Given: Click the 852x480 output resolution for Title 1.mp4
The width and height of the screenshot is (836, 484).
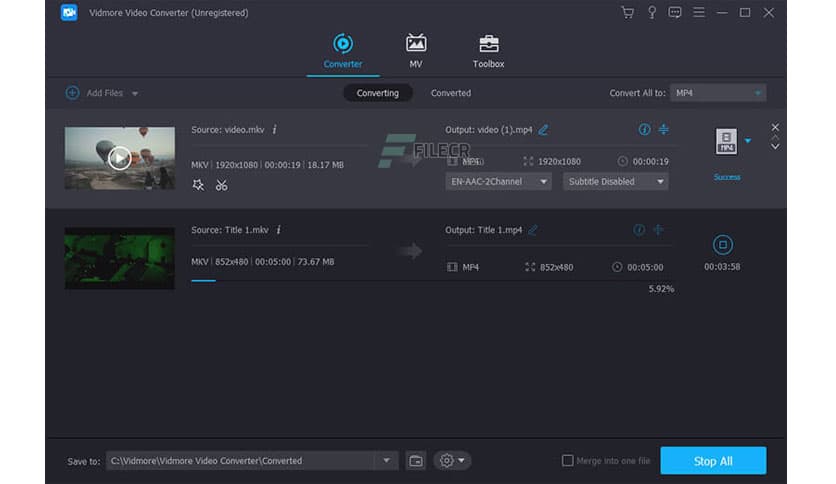Looking at the screenshot, I should pos(557,267).
